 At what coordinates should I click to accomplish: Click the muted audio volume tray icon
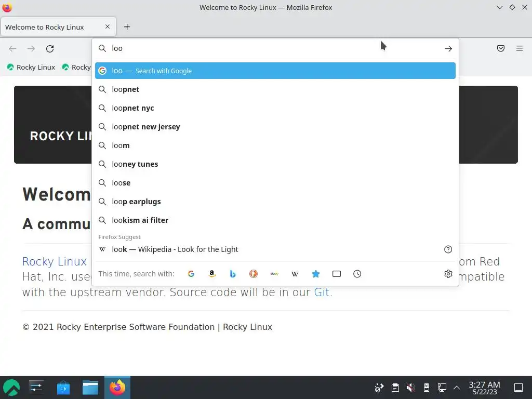pyautogui.click(x=410, y=388)
